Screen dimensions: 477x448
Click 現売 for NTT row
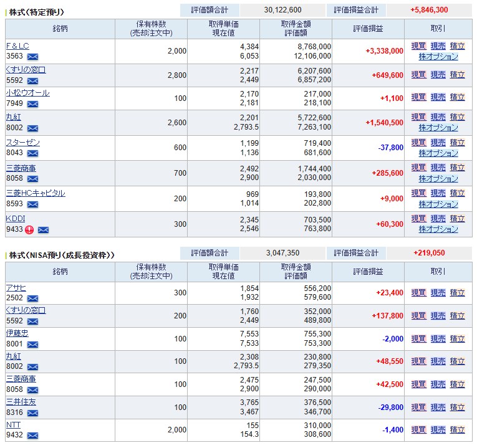pos(438,430)
